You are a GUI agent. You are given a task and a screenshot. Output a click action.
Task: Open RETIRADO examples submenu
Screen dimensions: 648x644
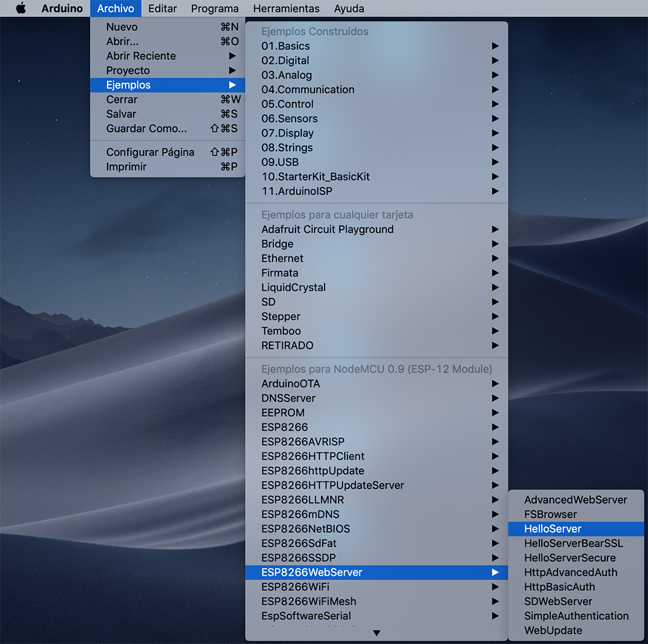point(377,345)
